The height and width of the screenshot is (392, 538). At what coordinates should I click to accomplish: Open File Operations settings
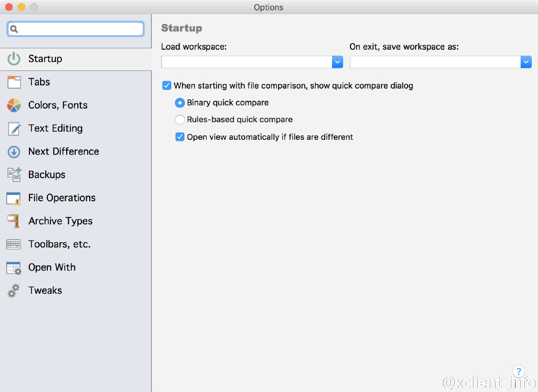click(x=76, y=198)
